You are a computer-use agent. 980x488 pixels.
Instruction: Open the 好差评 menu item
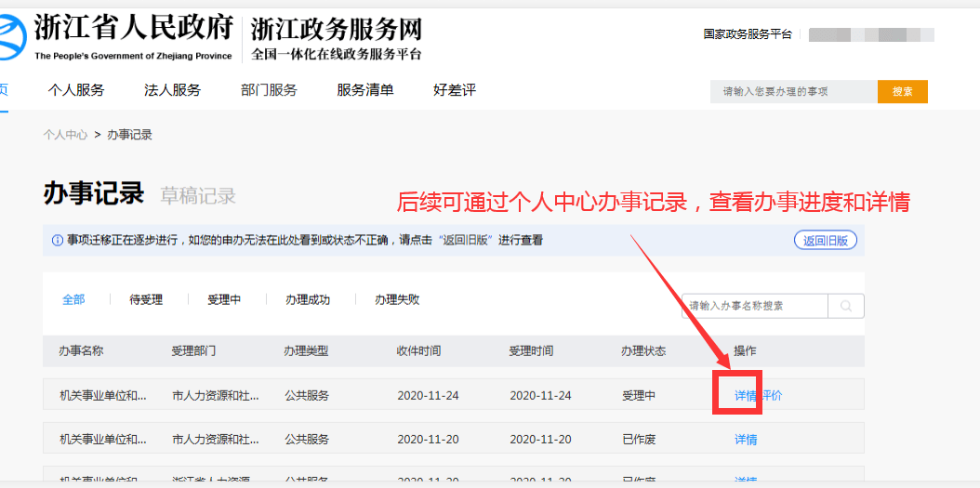(x=454, y=90)
